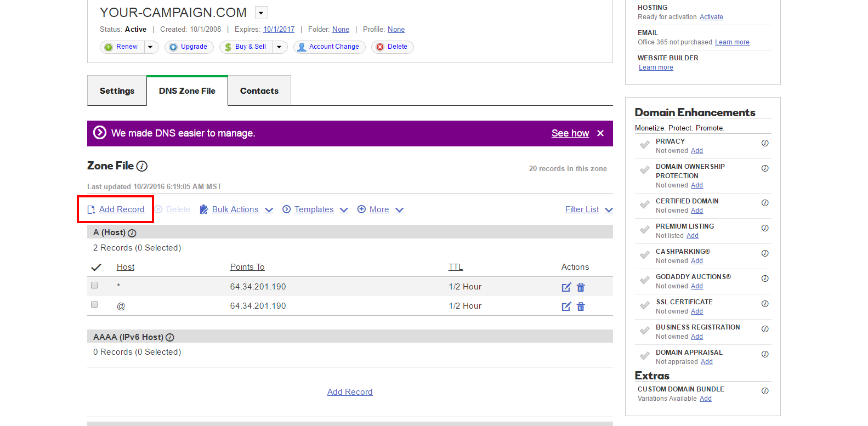Click the Templates circle icon
Image resolution: width=868 pixels, height=426 pixels.
(x=286, y=209)
